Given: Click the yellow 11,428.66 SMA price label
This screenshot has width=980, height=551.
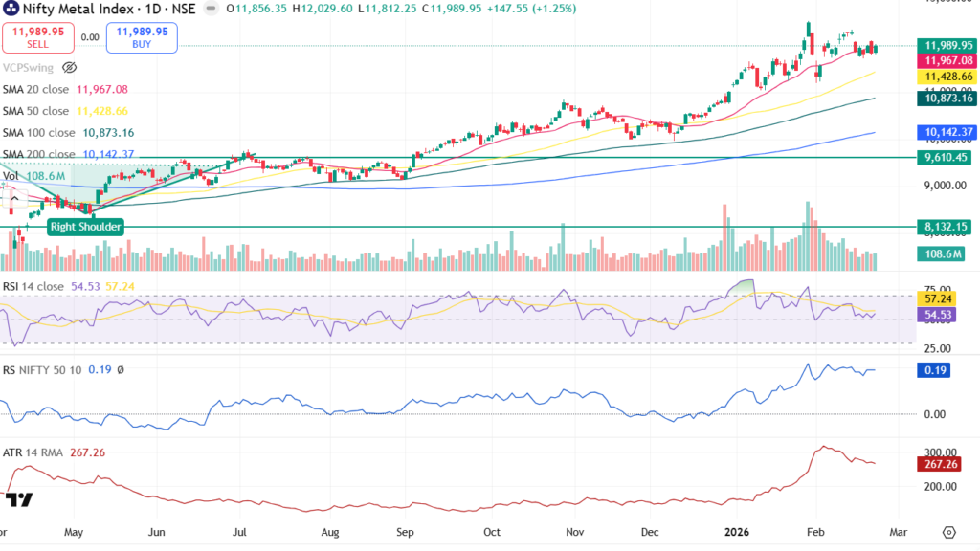Looking at the screenshot, I should [947, 77].
